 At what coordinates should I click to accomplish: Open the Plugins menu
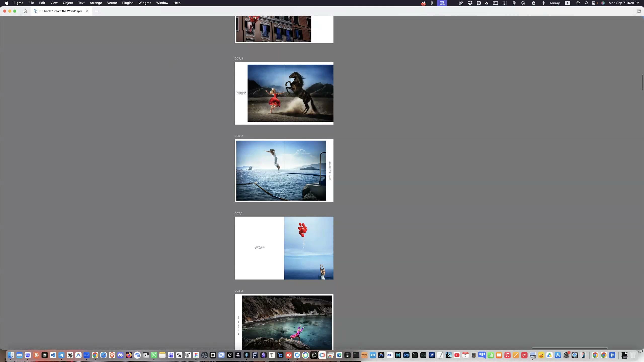(128, 3)
